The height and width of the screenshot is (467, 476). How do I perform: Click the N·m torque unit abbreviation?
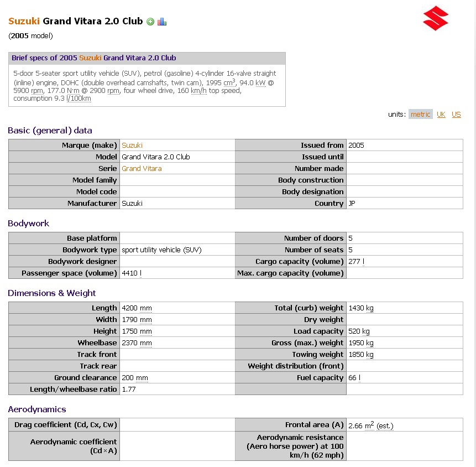click(73, 91)
